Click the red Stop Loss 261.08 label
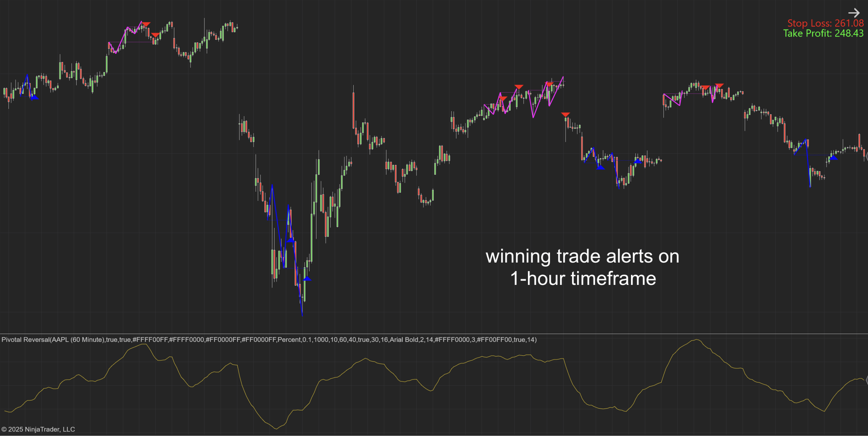The width and height of the screenshot is (868, 436). [x=825, y=23]
